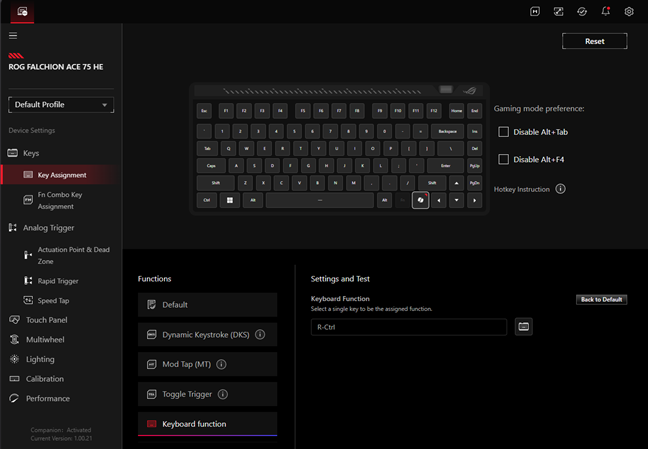Open the on-screen keyboard picker icon
648x449 pixels.
(x=524, y=327)
